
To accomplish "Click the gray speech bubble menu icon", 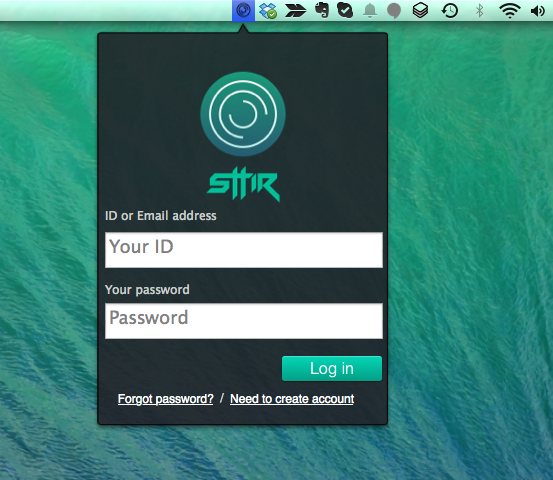I will (x=394, y=11).
